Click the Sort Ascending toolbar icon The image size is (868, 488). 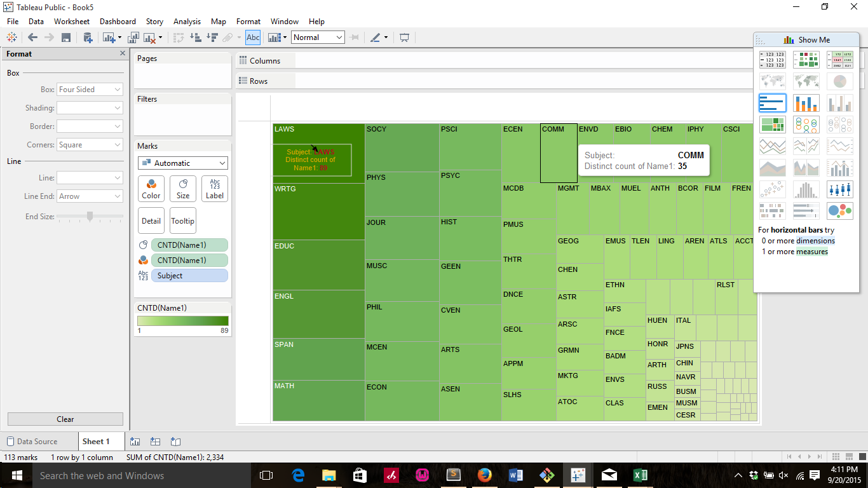(196, 37)
